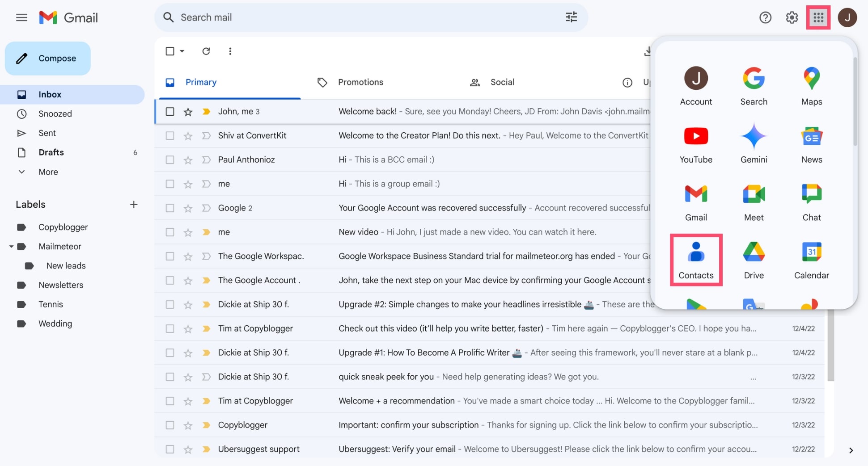Switch to the Promotions tab
This screenshot has height=466, width=868.
(360, 82)
